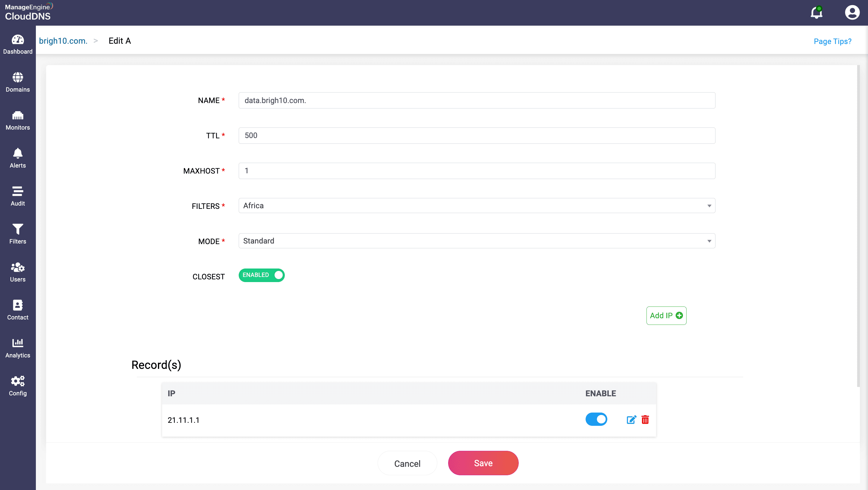
Task: Switch to the Audit section
Action: [18, 196]
